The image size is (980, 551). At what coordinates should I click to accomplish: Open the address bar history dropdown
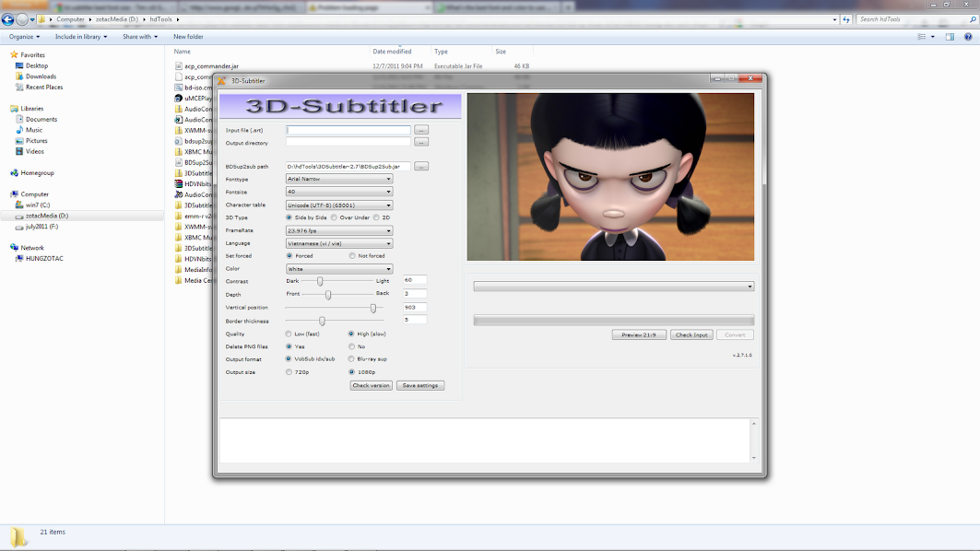(x=834, y=19)
